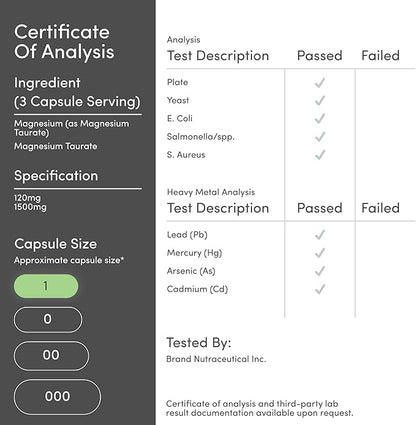Click the 1500mg specification value
Screen dimensions: 416x425
tap(30, 207)
